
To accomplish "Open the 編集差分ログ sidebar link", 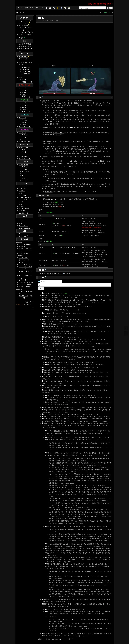I will [23, 236].
